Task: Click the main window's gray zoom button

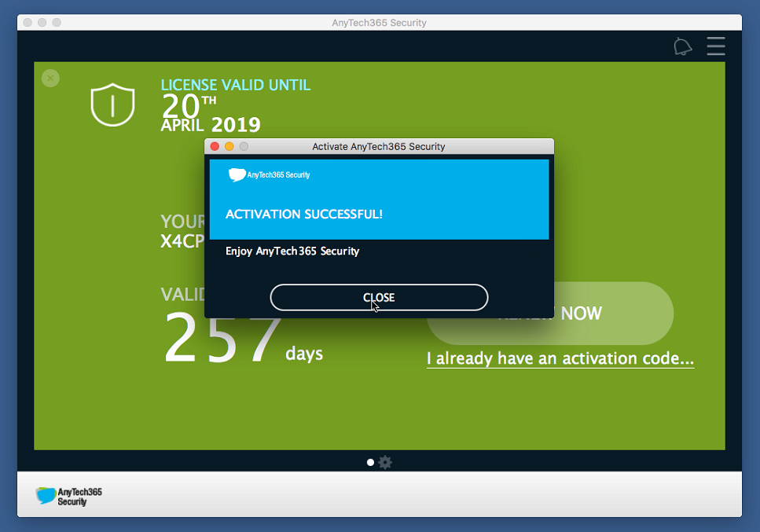Action: (x=57, y=22)
